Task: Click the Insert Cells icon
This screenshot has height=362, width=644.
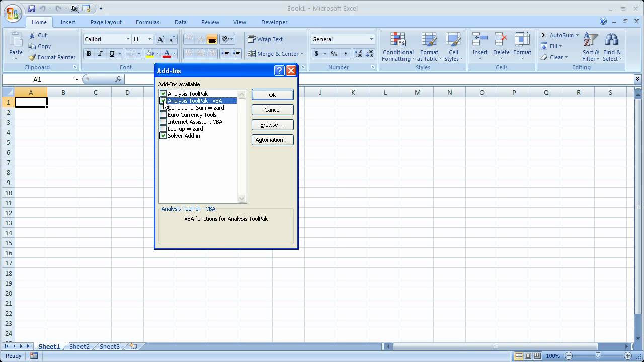Action: click(x=479, y=40)
